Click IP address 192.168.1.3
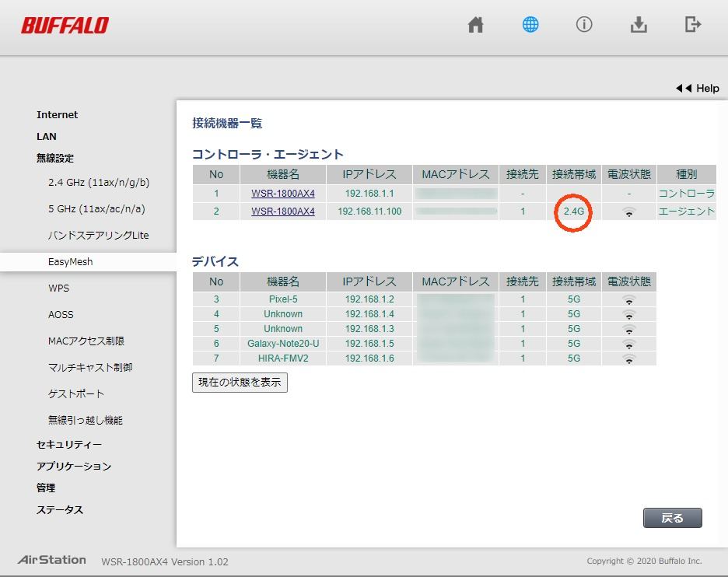 [369, 329]
